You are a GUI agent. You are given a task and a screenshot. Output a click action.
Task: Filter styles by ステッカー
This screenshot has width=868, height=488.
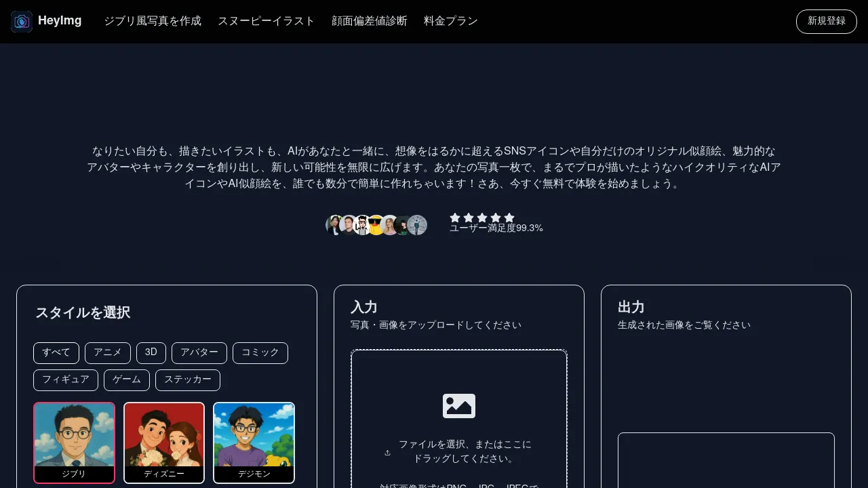(x=188, y=380)
